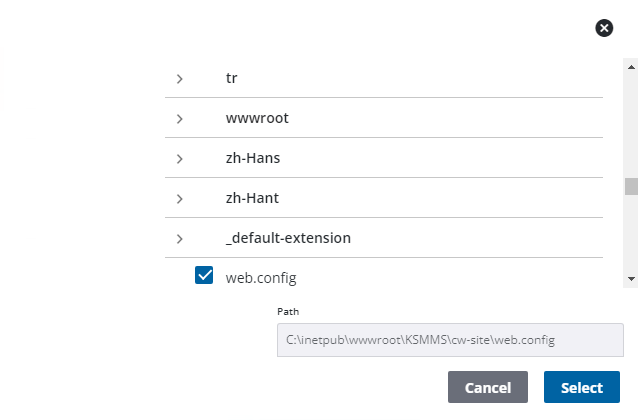Click the tr folder name
This screenshot has height=420, width=638.
(x=232, y=78)
